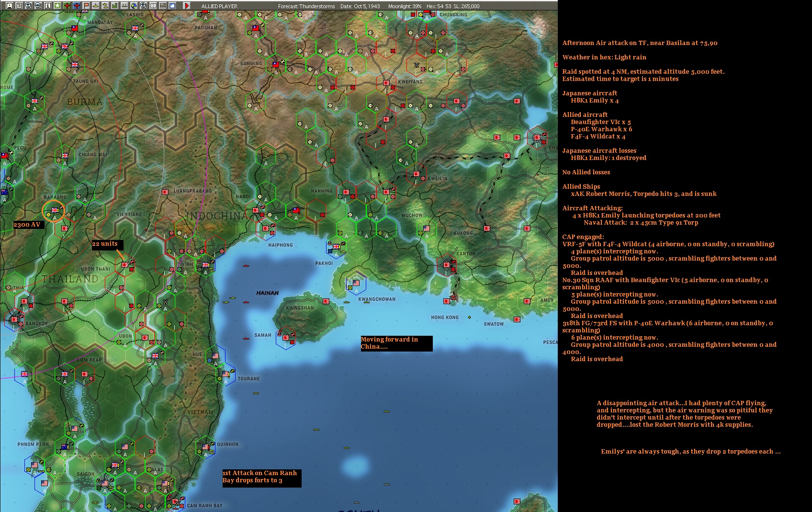Click the VIENTIANE map label
Viewport: 812px width, 512px height.
pyautogui.click(x=129, y=215)
